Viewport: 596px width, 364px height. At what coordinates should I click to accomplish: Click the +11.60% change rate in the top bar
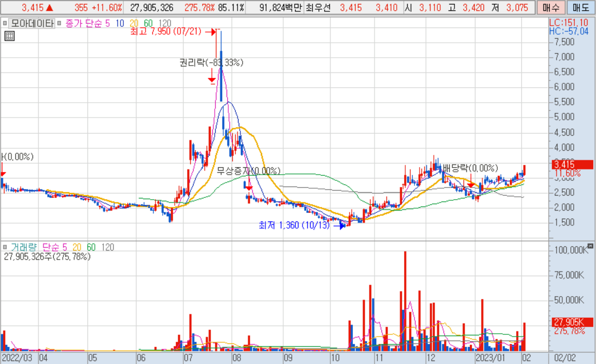[107, 7]
